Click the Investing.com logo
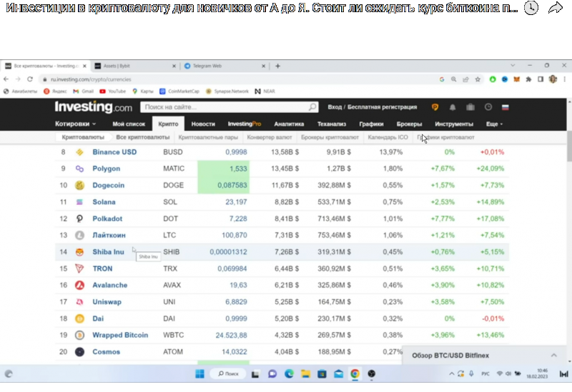Screen dimensions: 572x392 93,107
